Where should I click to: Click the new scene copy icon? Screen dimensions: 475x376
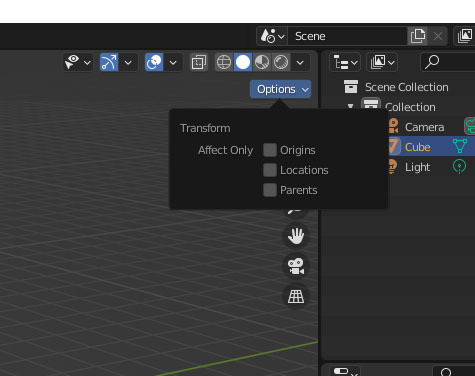(418, 36)
